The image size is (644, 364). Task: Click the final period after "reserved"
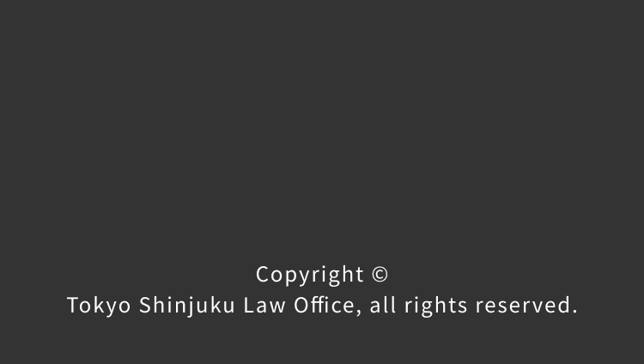[x=574, y=312]
